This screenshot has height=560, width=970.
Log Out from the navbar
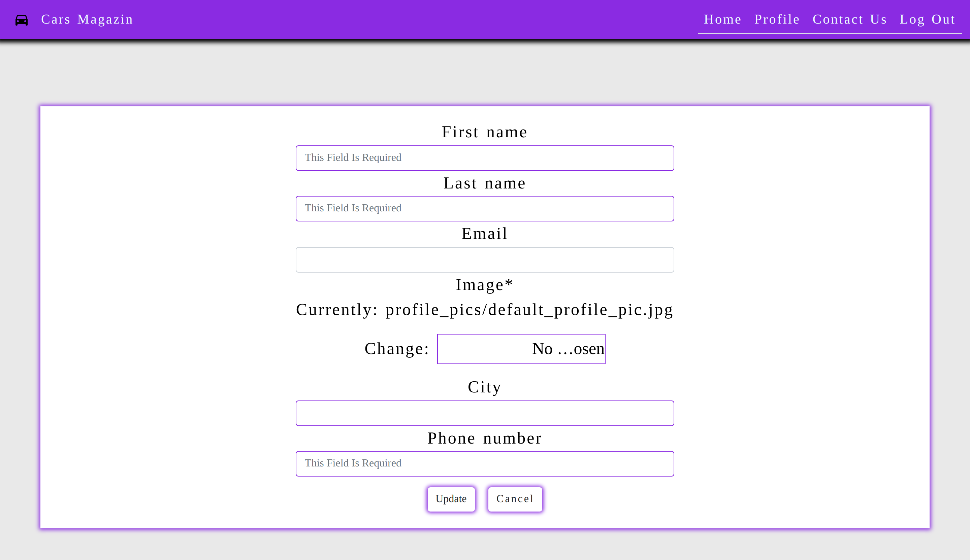927,19
